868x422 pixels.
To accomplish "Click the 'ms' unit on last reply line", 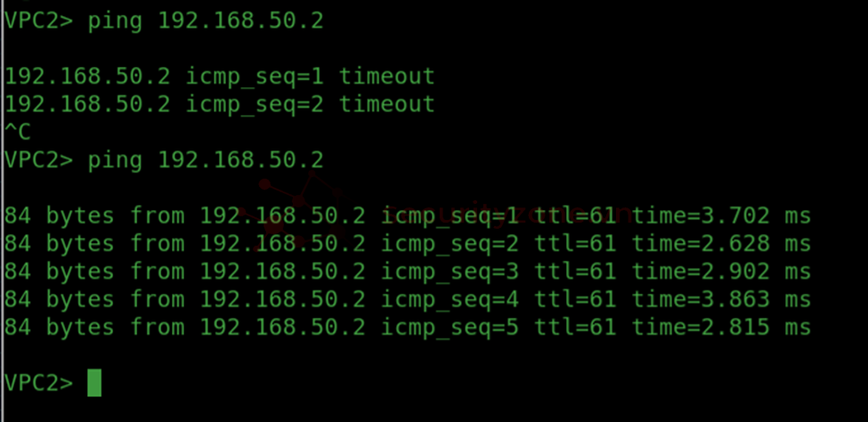I will [798, 329].
